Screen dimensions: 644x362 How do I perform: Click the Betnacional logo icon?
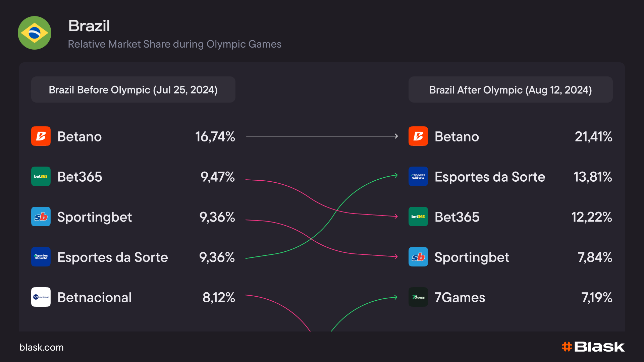click(41, 297)
